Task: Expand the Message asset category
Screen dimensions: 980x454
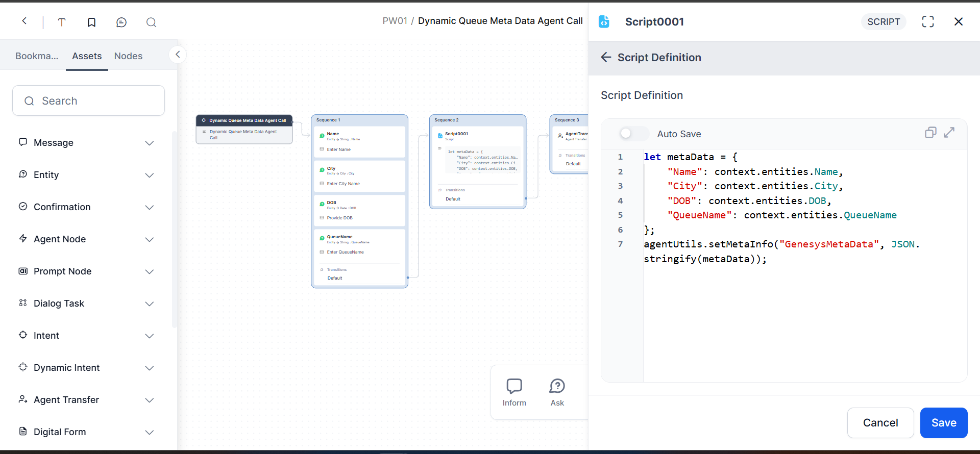Action: [x=149, y=143]
